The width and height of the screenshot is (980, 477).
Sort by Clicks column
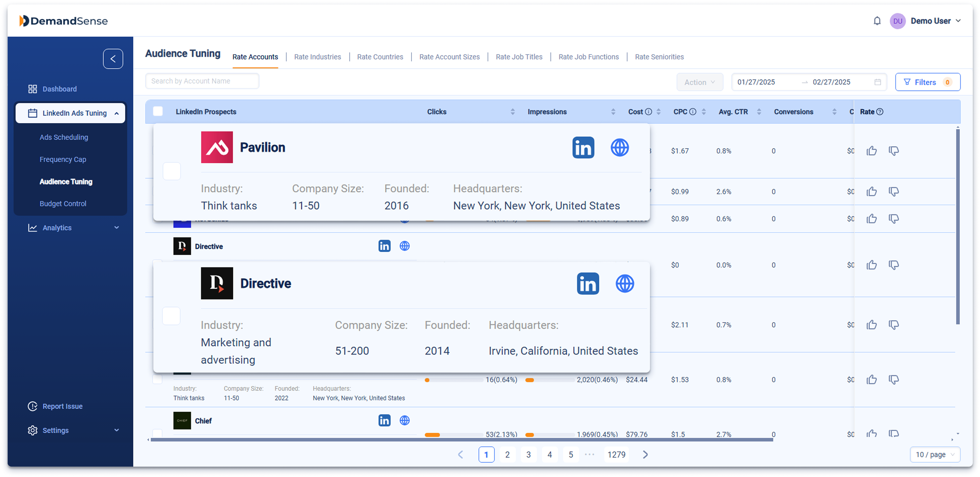click(512, 112)
